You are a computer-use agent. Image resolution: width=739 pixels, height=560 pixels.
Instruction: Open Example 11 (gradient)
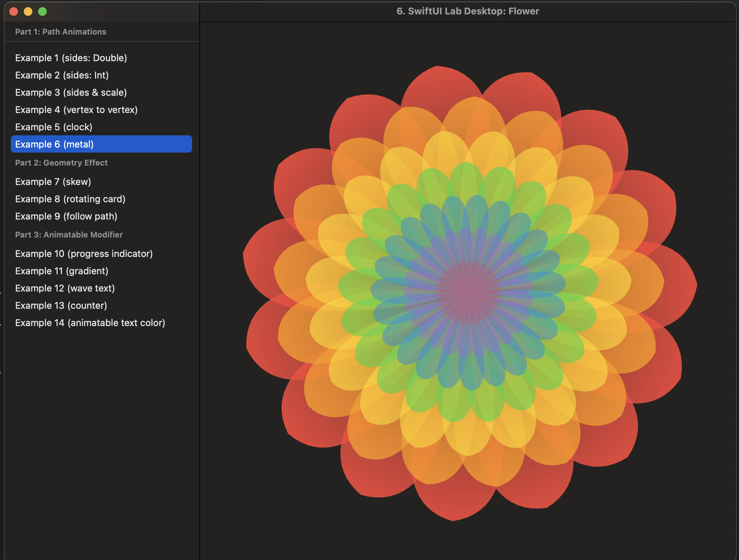click(x=62, y=271)
